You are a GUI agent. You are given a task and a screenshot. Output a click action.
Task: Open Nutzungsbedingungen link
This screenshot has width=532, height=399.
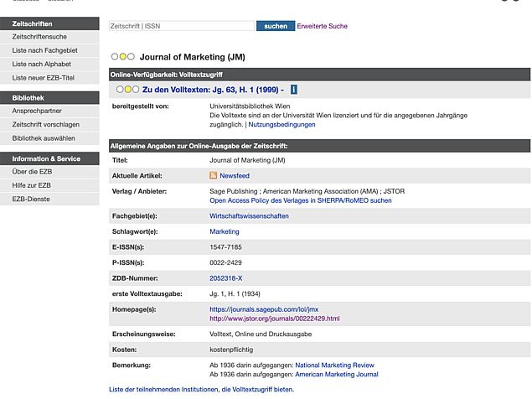(x=281, y=125)
